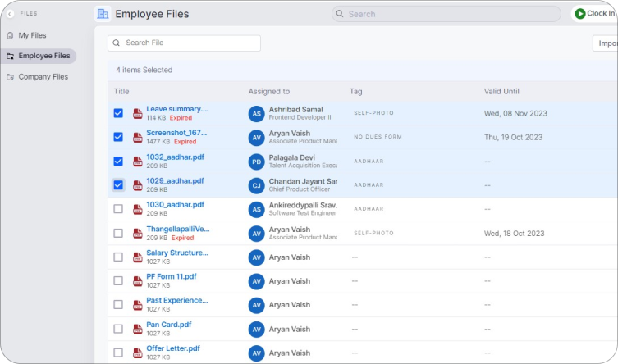Image resolution: width=618 pixels, height=364 pixels.
Task: Focus the global Search field
Action: point(446,14)
